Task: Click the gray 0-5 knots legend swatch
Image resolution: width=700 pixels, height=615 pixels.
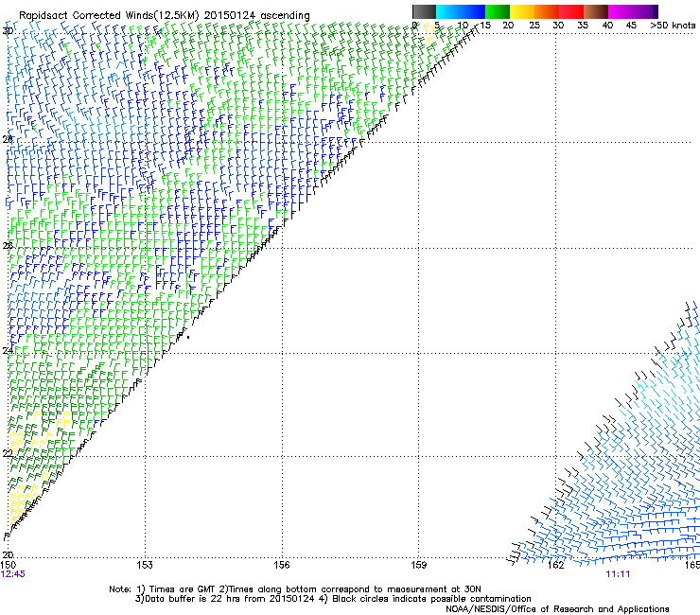Action: 424,11
